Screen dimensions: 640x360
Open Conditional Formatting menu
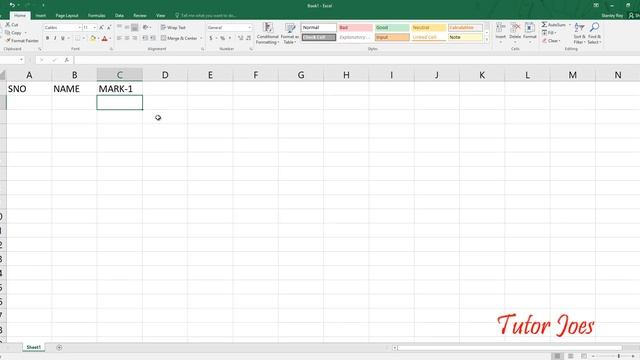point(267,33)
